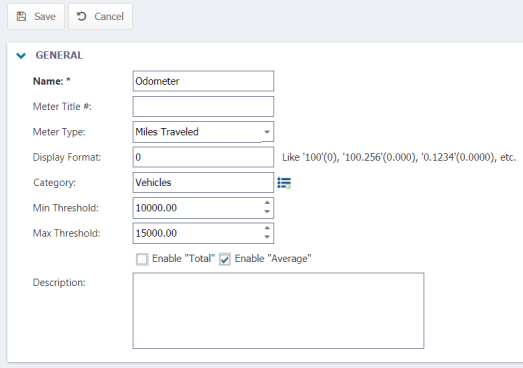Click the Save button
Screen dimensions: 523x368
coord(36,16)
